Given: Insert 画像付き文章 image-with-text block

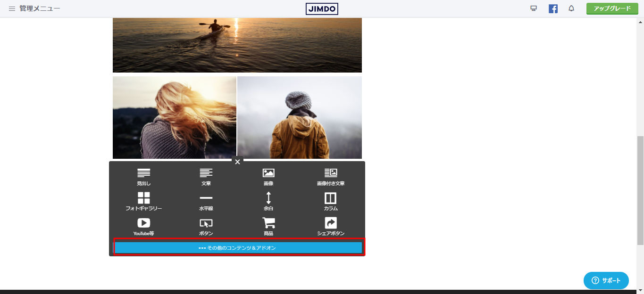Looking at the screenshot, I should coord(331,177).
